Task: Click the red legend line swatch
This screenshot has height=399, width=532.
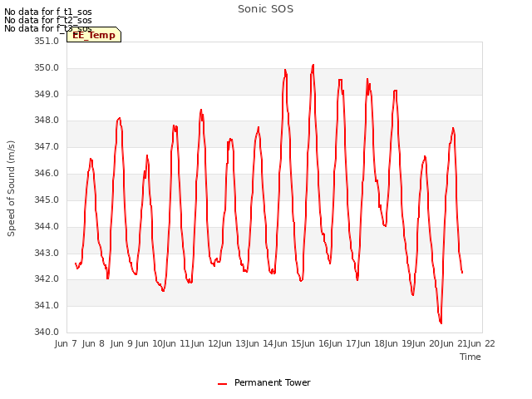Action: (x=222, y=384)
